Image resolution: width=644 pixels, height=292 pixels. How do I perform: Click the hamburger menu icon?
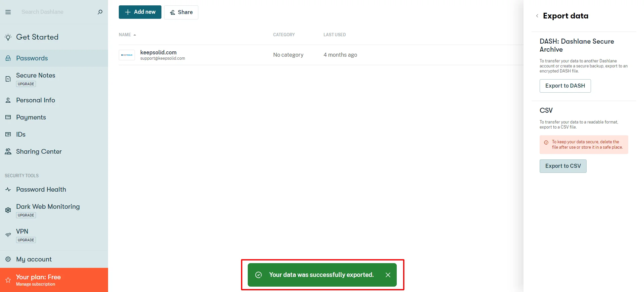point(8,12)
